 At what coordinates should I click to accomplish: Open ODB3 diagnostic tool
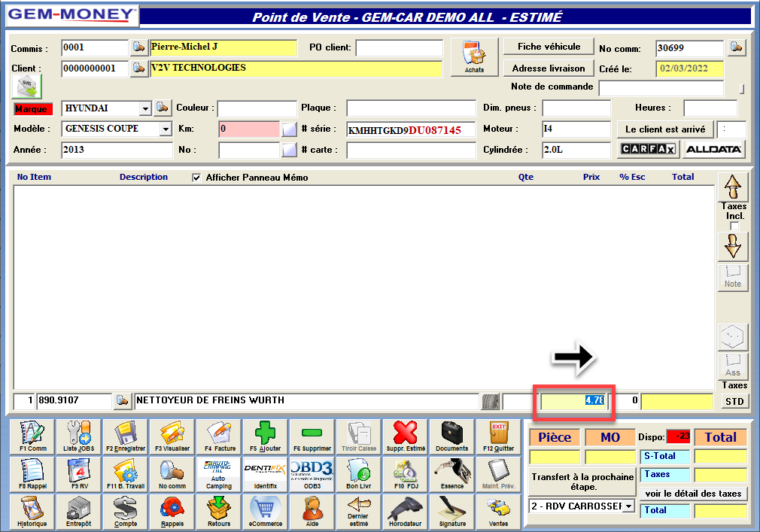tap(312, 474)
